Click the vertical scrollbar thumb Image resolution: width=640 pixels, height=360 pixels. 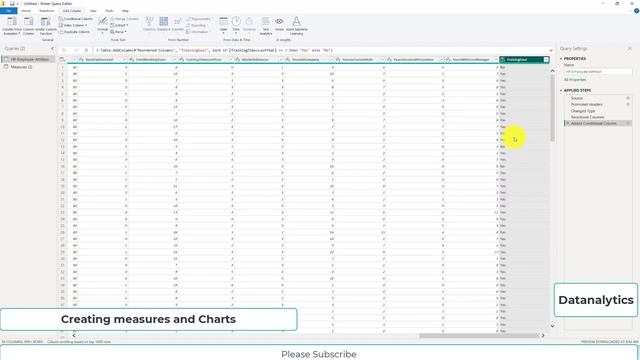552,107
